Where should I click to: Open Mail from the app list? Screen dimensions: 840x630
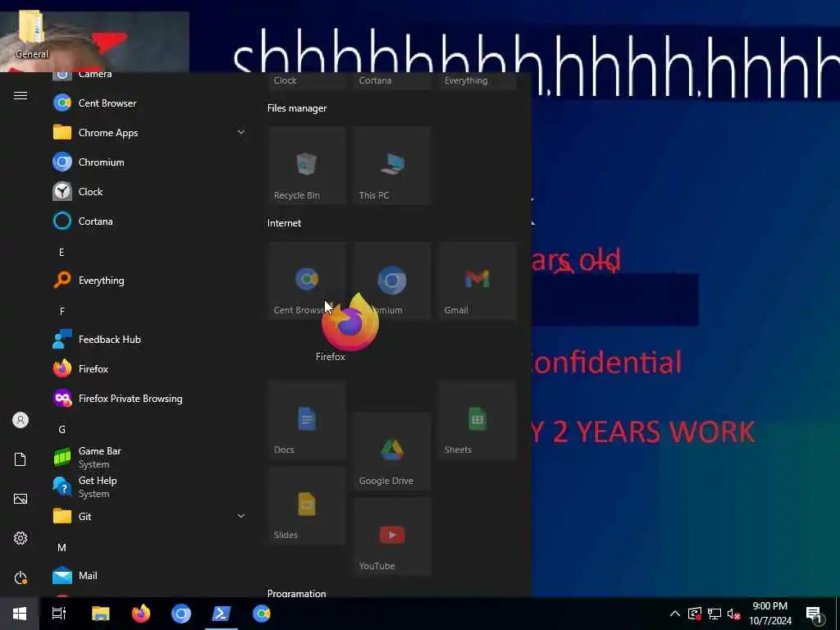click(x=148, y=575)
